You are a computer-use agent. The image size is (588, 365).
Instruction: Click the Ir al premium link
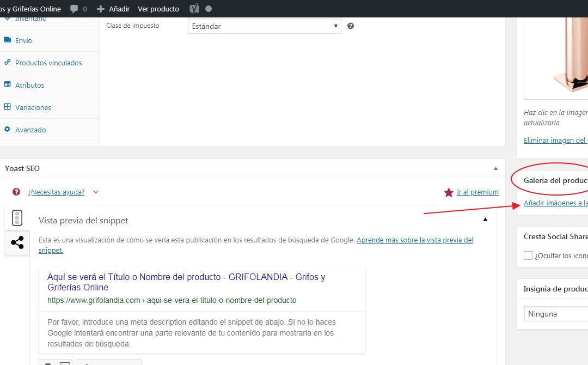coord(477,192)
